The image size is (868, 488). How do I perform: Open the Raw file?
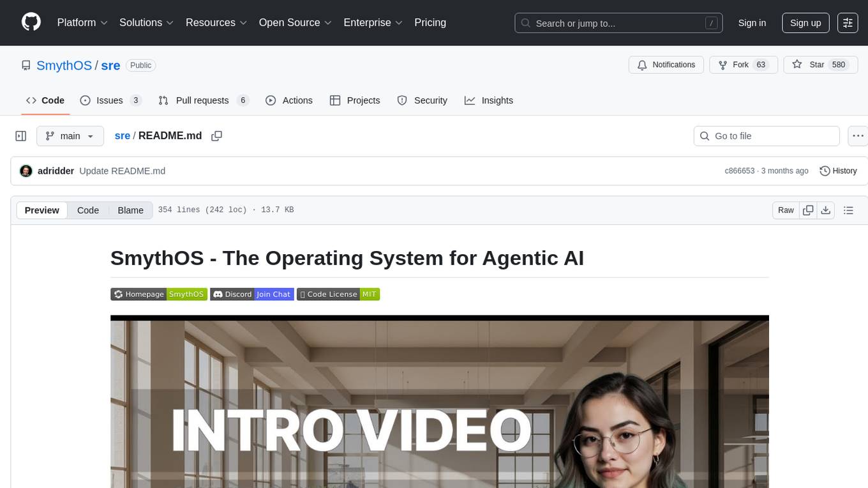tap(786, 210)
